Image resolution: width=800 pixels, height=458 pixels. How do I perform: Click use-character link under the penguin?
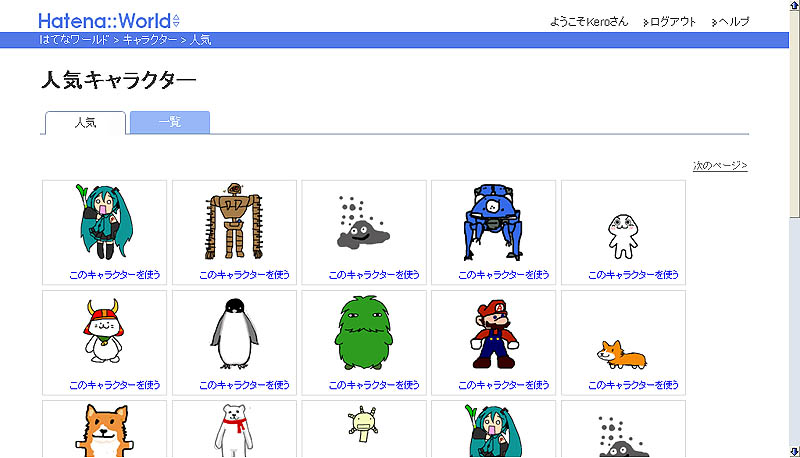244,385
